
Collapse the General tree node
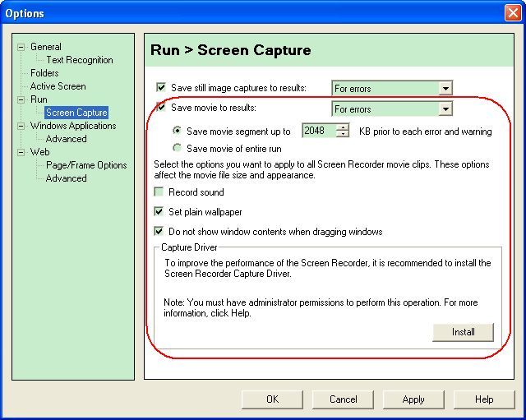click(21, 47)
